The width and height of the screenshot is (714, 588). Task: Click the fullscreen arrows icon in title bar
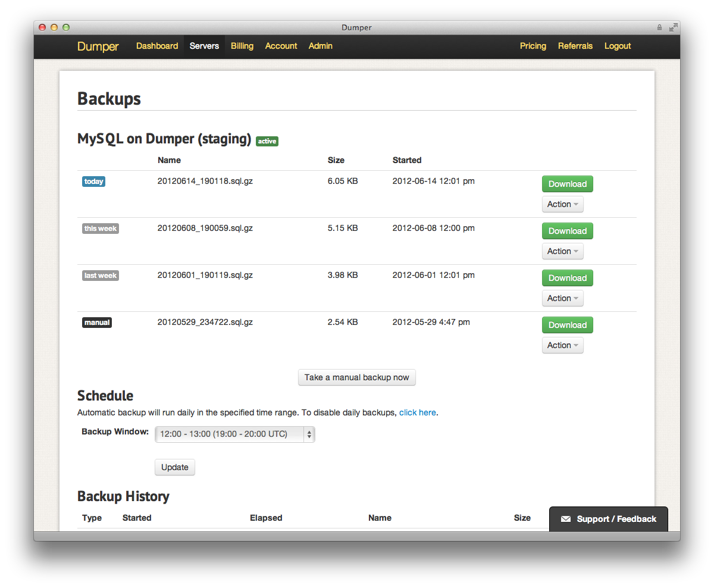(x=674, y=27)
